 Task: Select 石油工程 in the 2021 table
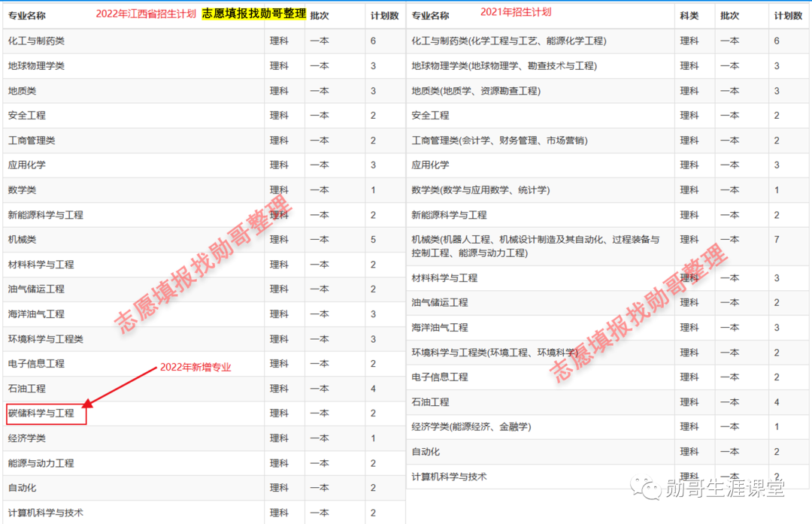click(x=430, y=401)
